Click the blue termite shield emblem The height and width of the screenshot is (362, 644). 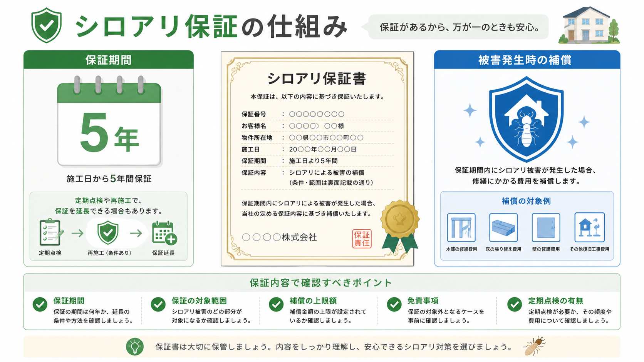[527, 119]
